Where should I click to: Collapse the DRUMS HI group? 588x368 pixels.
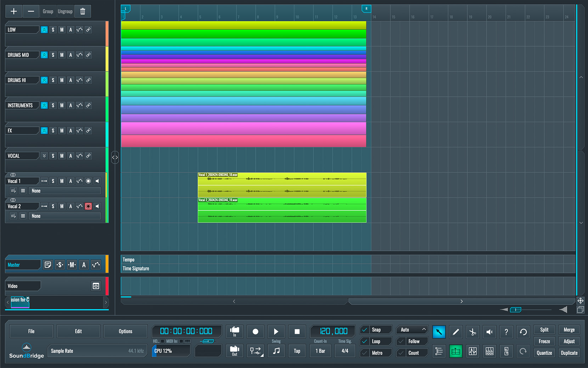coord(44,80)
